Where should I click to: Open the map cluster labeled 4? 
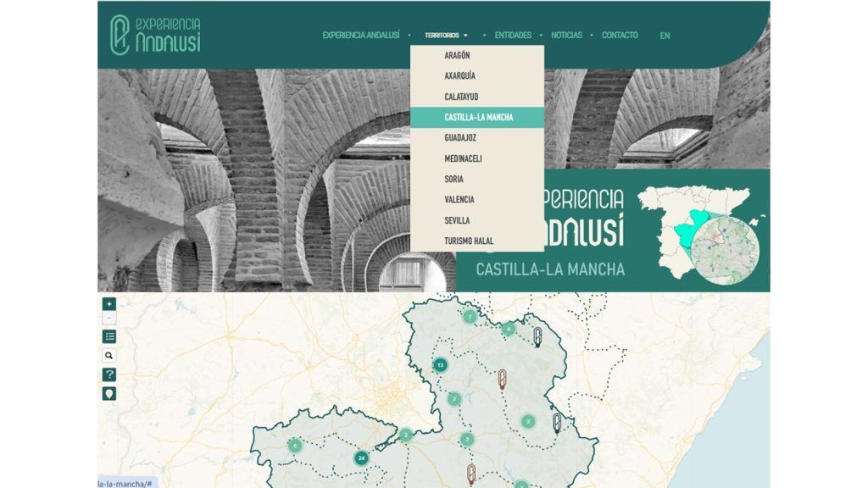click(x=509, y=330)
